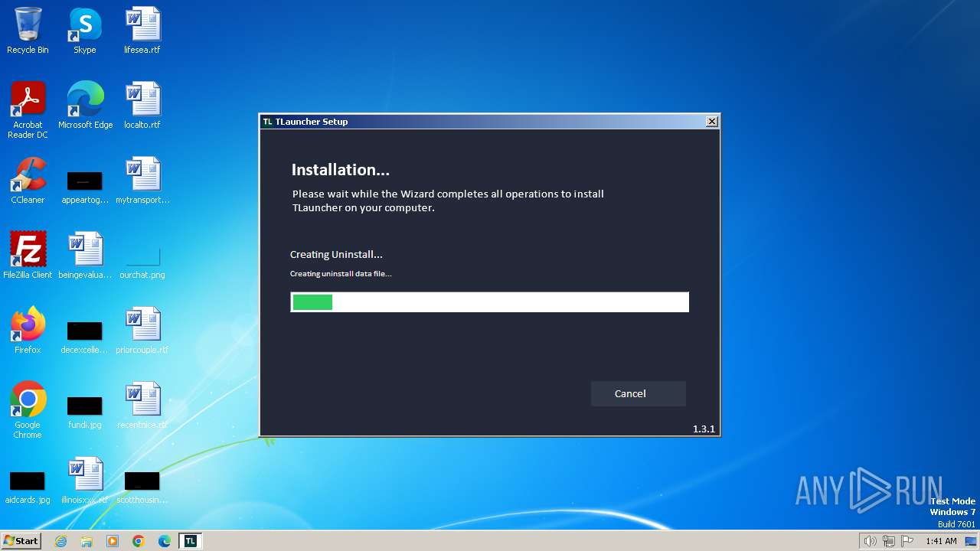Click the 1:41 AM system clock

pos(941,541)
